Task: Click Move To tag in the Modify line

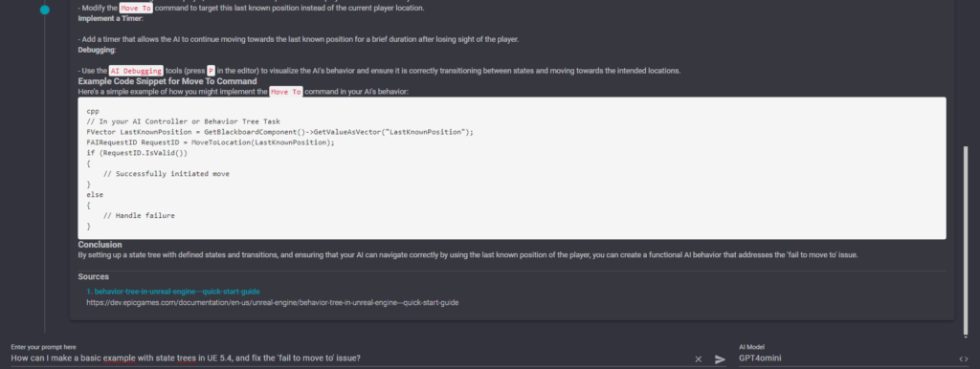Action: coord(136,8)
